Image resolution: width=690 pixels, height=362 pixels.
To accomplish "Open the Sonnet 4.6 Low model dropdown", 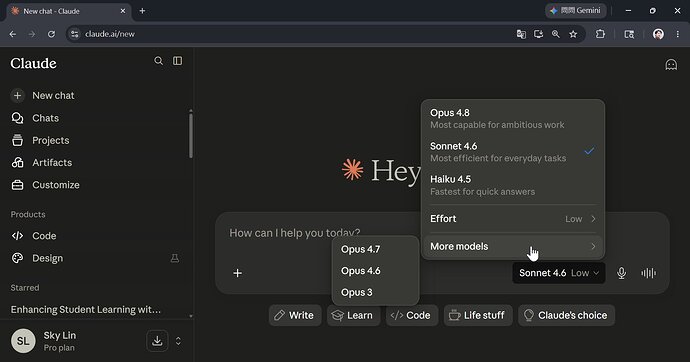I will [559, 273].
